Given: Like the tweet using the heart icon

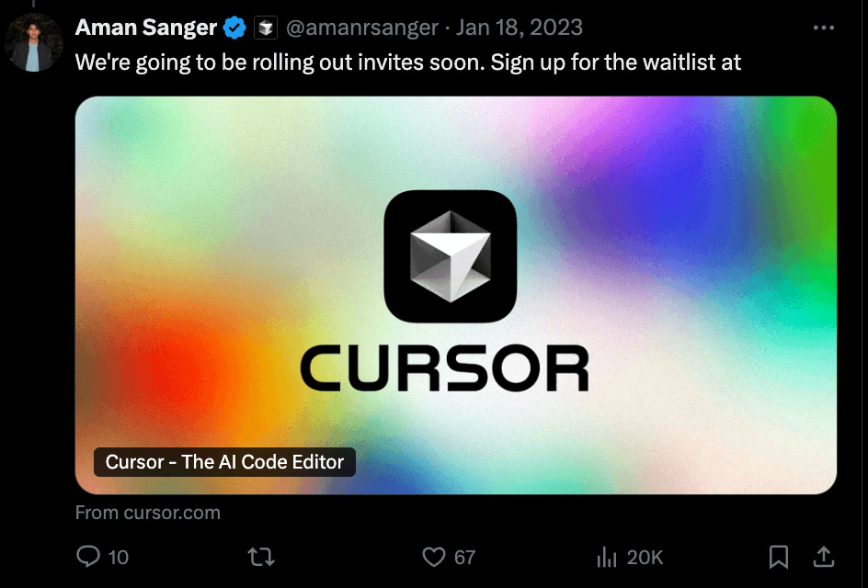Looking at the screenshot, I should pos(433,557).
